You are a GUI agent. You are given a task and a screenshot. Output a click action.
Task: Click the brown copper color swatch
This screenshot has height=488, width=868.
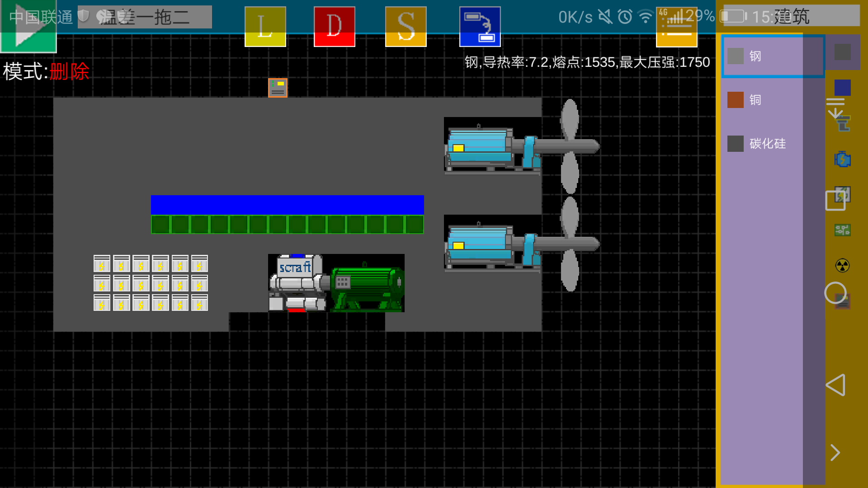point(736,100)
